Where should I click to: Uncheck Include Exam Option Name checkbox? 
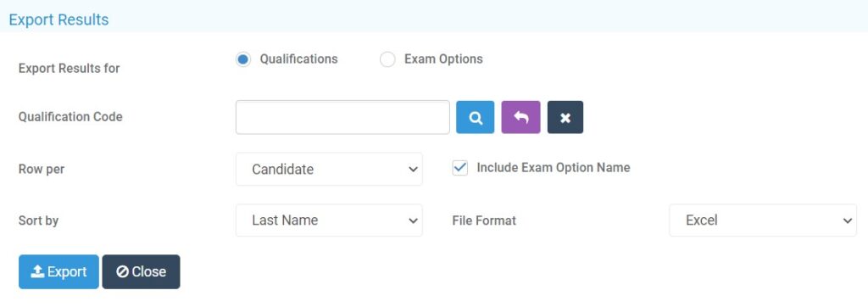[460, 168]
